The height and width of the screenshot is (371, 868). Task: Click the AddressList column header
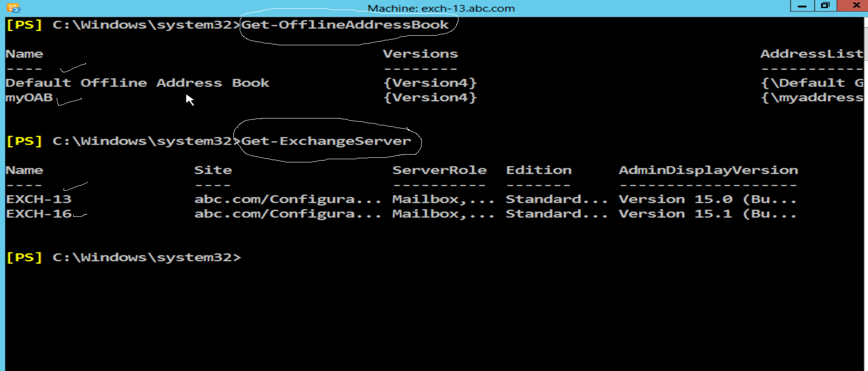coord(811,54)
